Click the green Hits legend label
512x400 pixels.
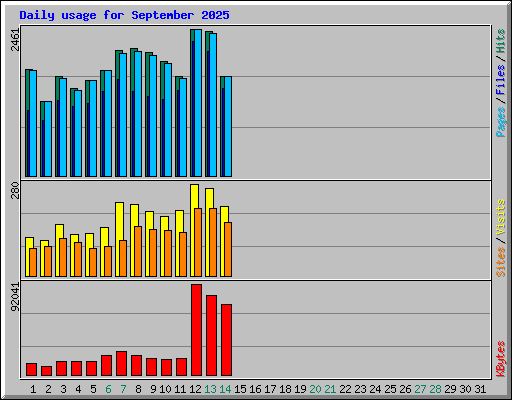[x=501, y=41]
